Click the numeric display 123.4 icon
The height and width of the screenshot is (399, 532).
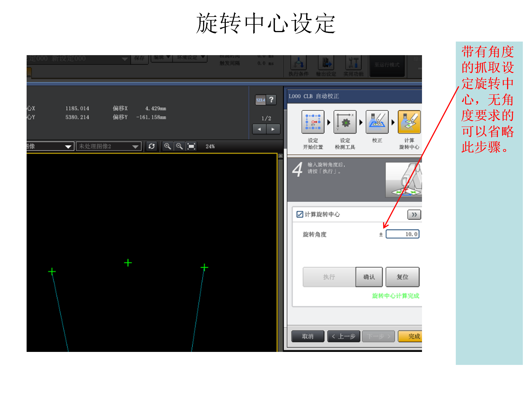(260, 100)
